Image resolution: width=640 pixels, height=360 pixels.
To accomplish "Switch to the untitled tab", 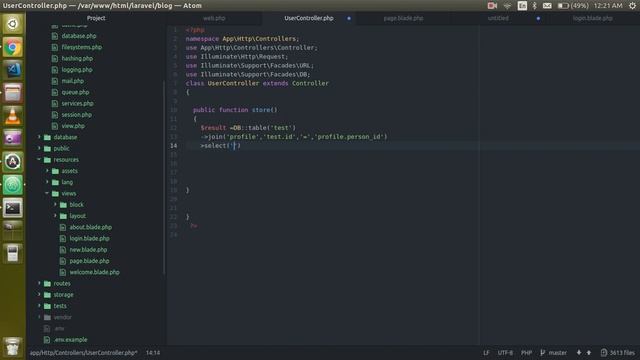I will 498,18.
